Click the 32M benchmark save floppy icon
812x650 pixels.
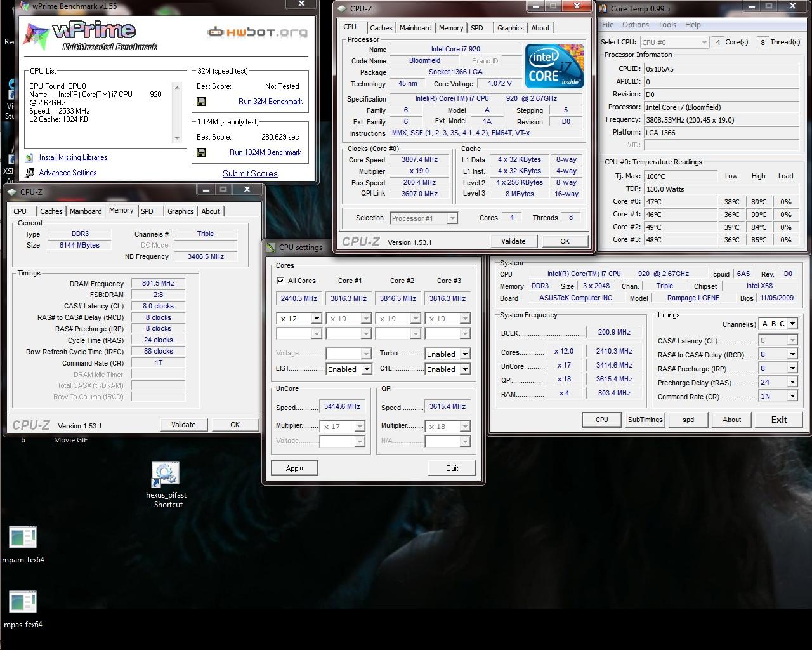(x=201, y=102)
